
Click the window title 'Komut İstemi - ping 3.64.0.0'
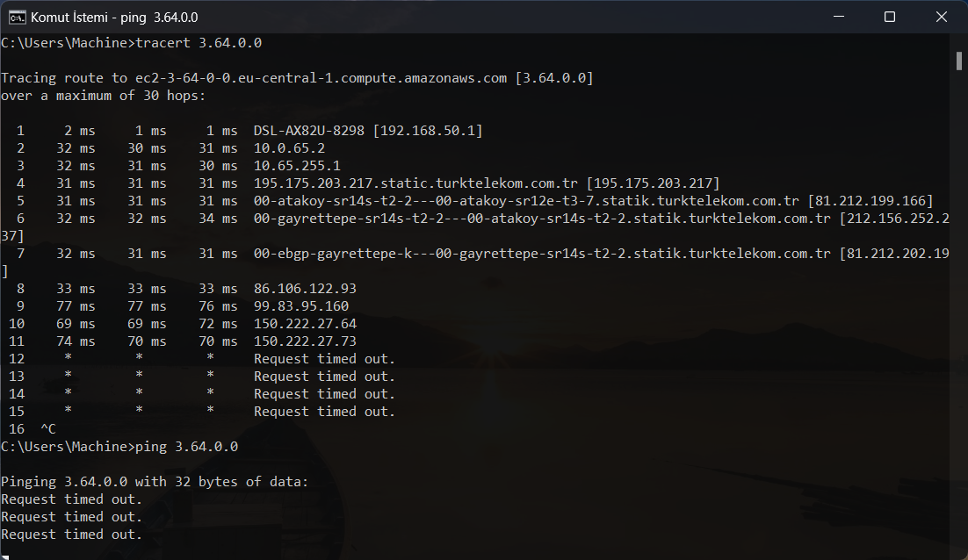tap(114, 18)
